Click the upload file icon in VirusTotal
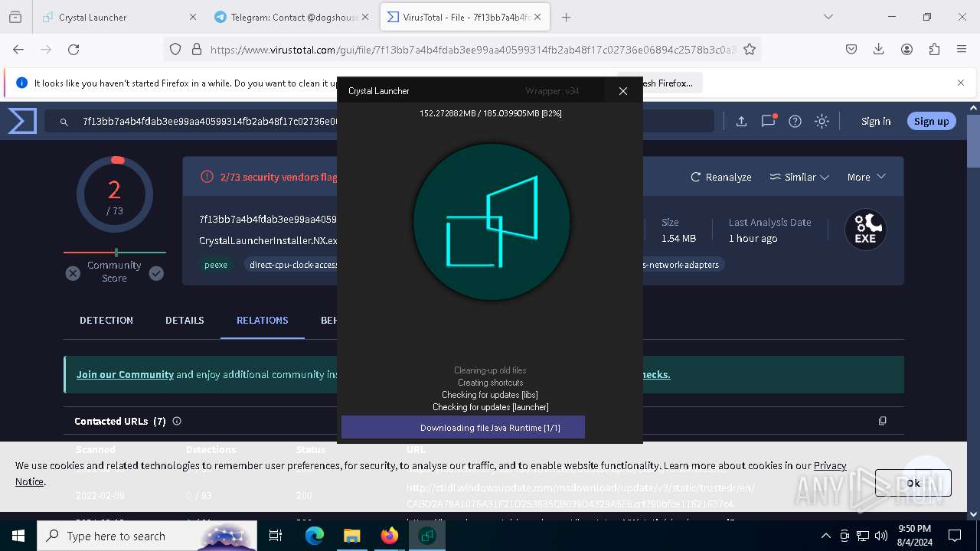Viewport: 980px width, 551px height. (741, 121)
